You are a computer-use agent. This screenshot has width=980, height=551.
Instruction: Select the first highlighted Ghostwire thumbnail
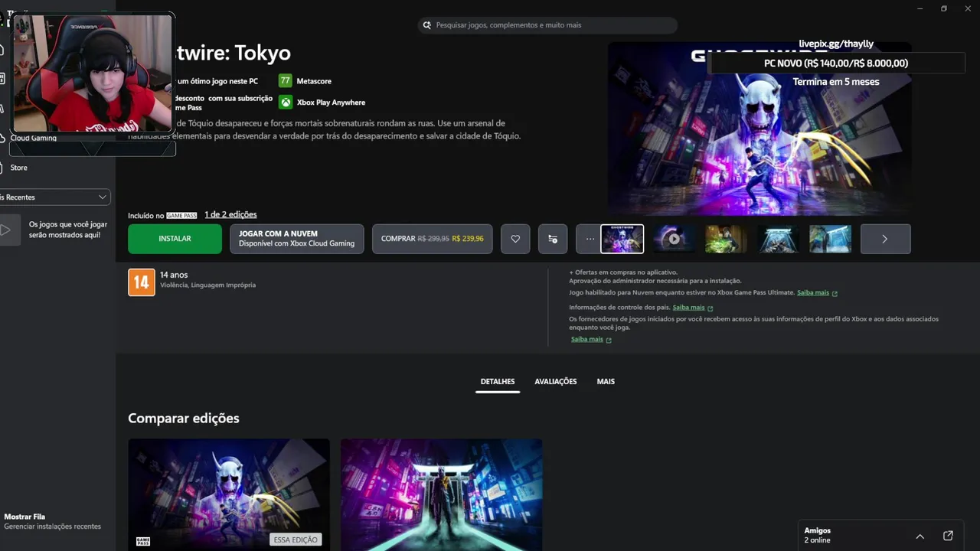click(622, 239)
